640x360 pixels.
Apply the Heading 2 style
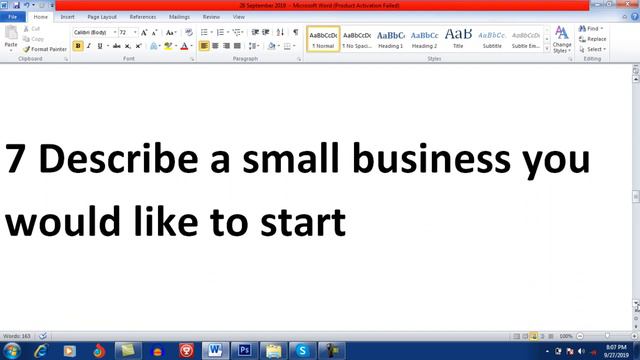pos(424,39)
